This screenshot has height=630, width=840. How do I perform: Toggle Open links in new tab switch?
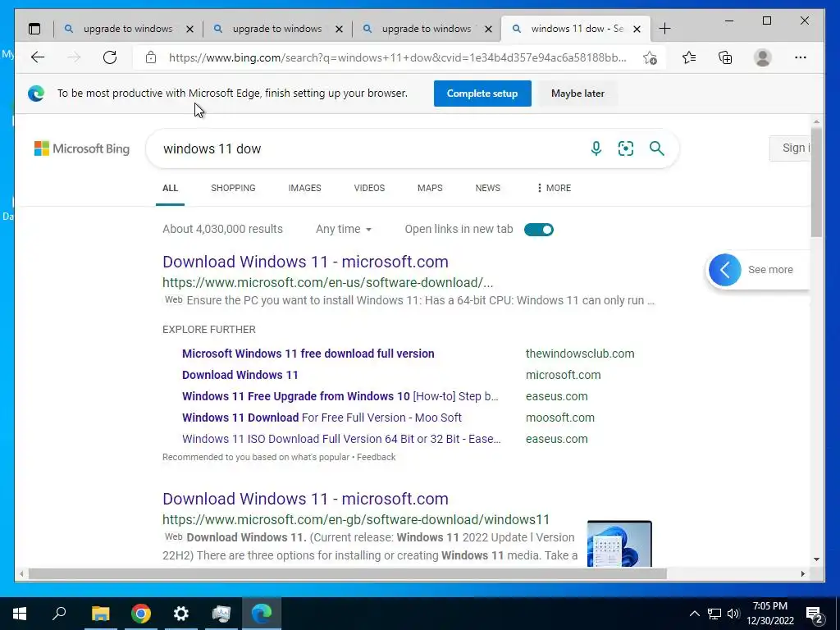coord(538,230)
